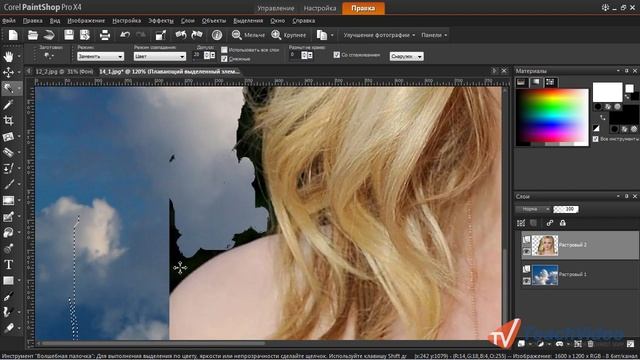Select the Dropper eyedropper tool
Image resolution: width=640 pixels, height=360 pixels.
click(x=8, y=104)
